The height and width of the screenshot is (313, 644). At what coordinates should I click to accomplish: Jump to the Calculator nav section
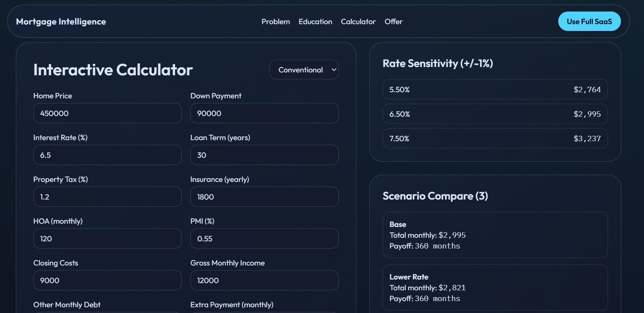coord(358,22)
